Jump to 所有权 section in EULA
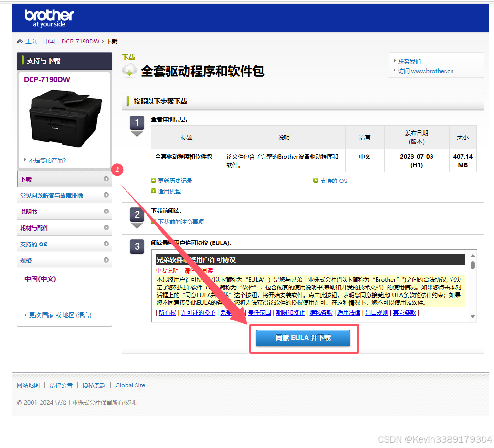This screenshot has width=494, height=448. pyautogui.click(x=168, y=313)
